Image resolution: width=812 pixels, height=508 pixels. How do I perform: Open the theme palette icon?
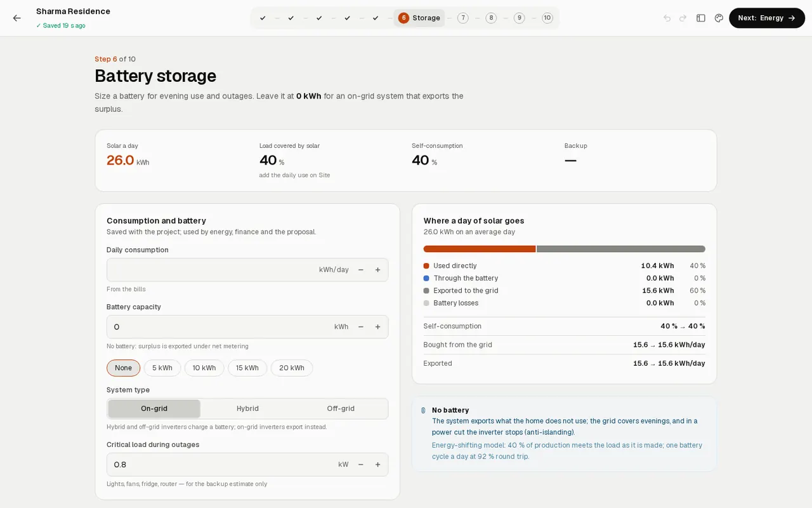(719, 18)
